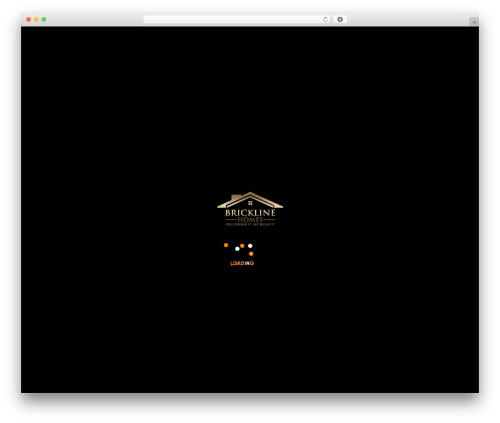Minimize the window with yellow button

(36, 19)
